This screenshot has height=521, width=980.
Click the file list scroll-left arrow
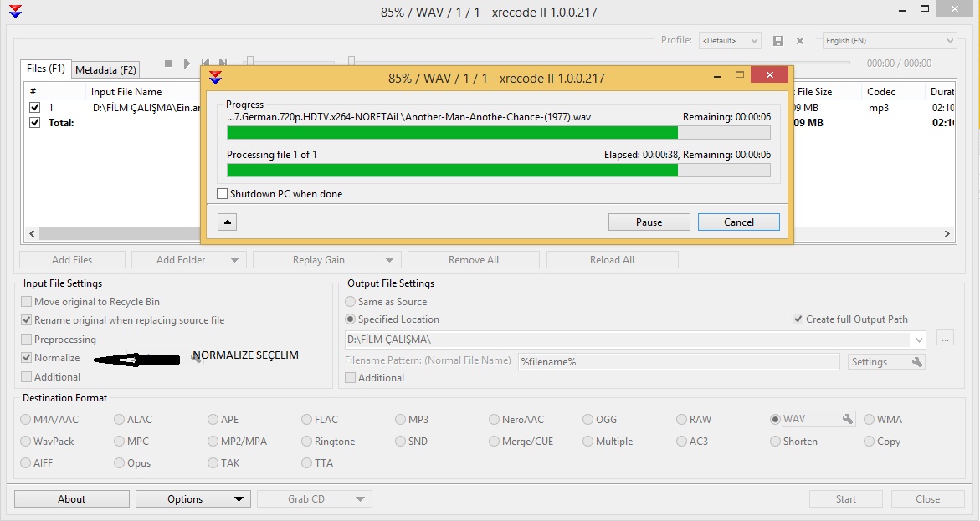32,233
